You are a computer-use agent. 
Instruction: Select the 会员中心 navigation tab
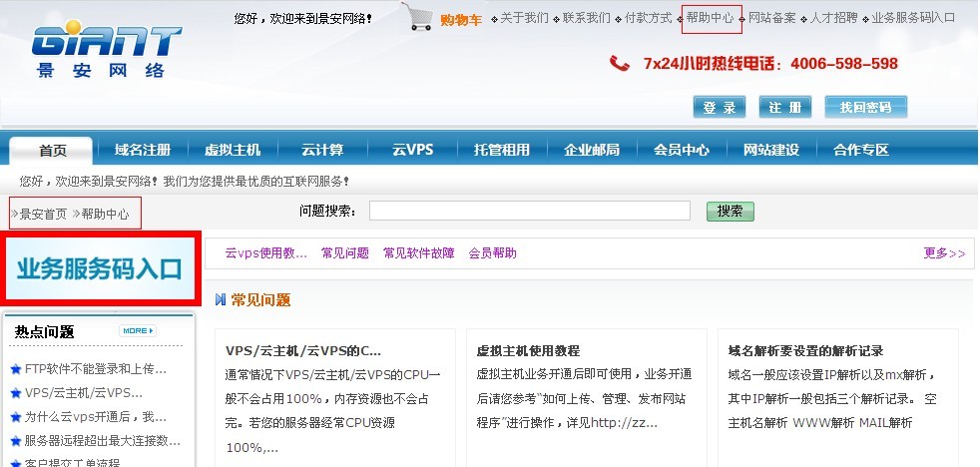click(x=682, y=150)
